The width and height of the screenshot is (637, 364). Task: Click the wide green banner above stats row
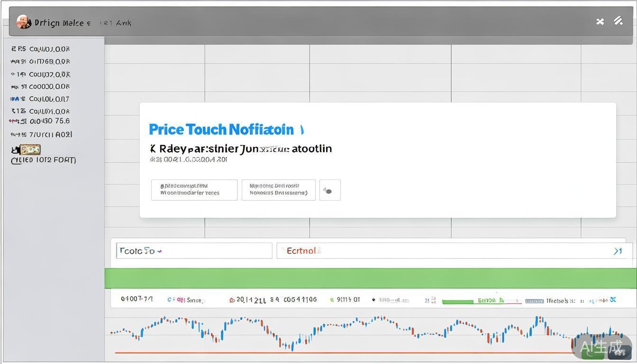(370, 278)
